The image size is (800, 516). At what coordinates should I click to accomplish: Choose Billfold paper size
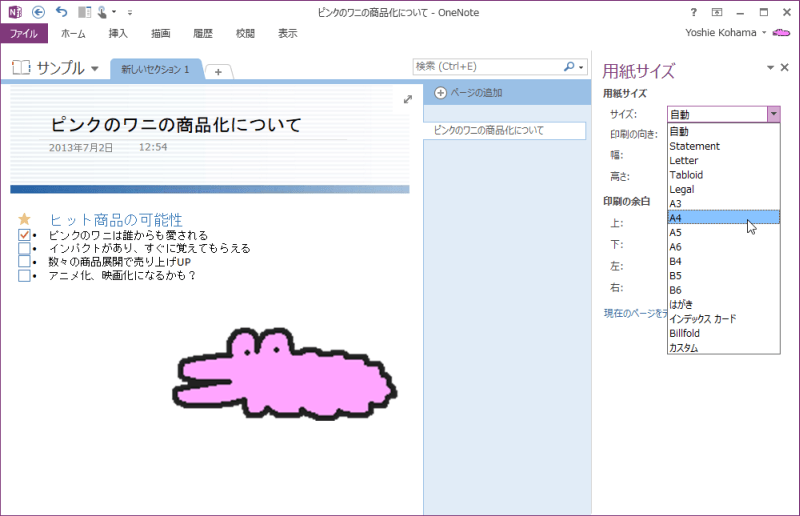pyautogui.click(x=723, y=333)
